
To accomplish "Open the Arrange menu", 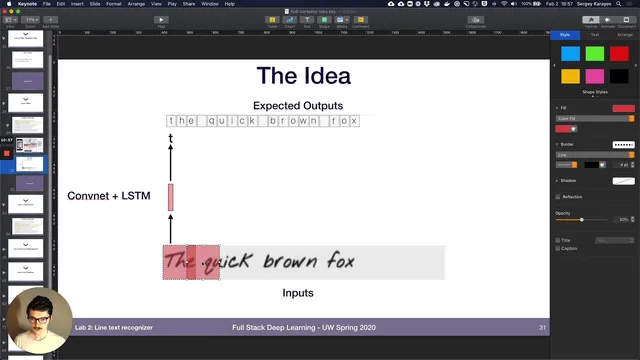I will (136, 4).
